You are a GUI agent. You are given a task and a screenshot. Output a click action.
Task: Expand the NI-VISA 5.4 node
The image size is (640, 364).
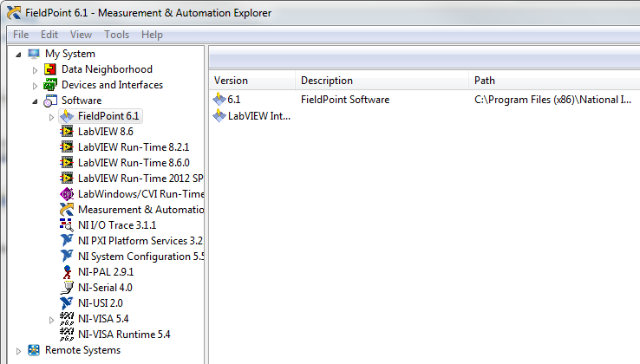(51, 320)
